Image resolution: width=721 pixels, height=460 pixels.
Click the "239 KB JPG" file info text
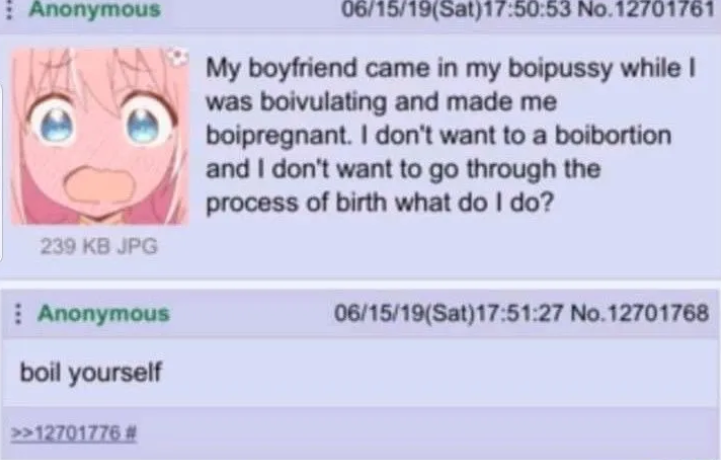pos(99,246)
